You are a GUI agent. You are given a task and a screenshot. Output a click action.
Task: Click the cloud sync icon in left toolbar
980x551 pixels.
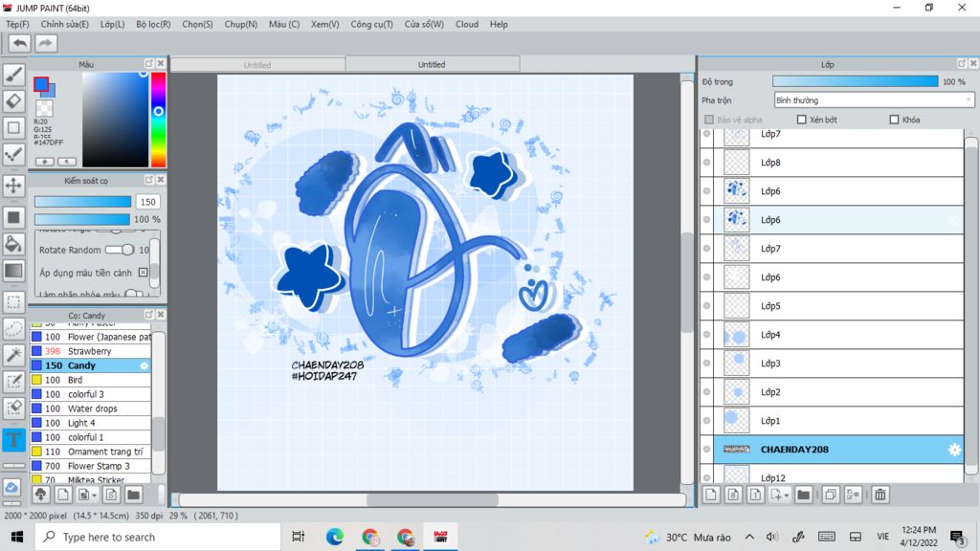click(x=11, y=487)
